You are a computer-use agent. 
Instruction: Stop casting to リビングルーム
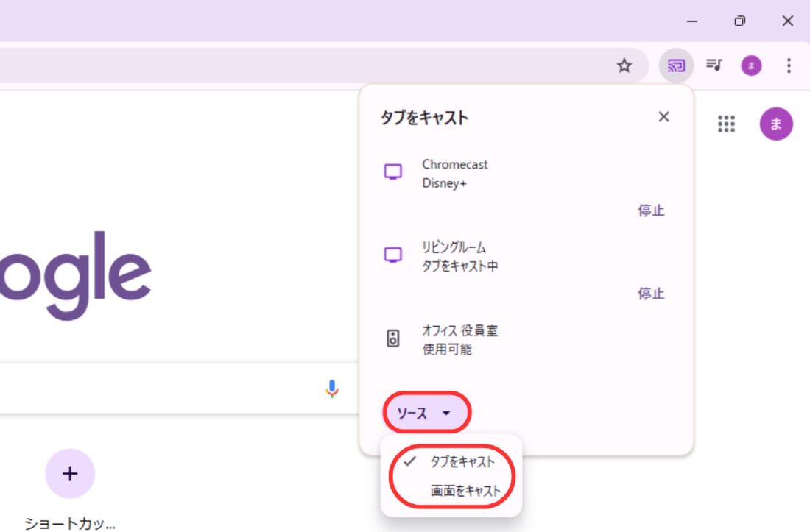coord(650,294)
